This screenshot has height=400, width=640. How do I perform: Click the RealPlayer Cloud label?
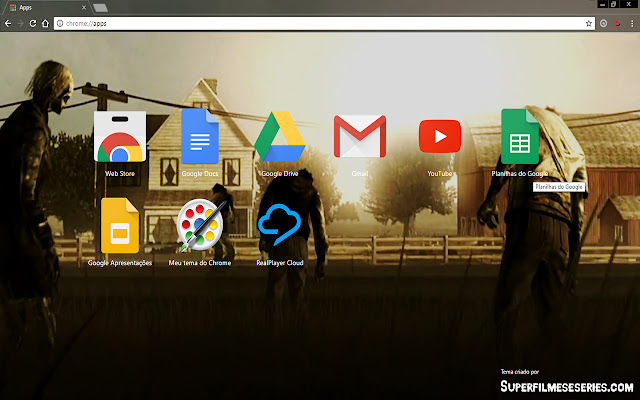coord(280,263)
